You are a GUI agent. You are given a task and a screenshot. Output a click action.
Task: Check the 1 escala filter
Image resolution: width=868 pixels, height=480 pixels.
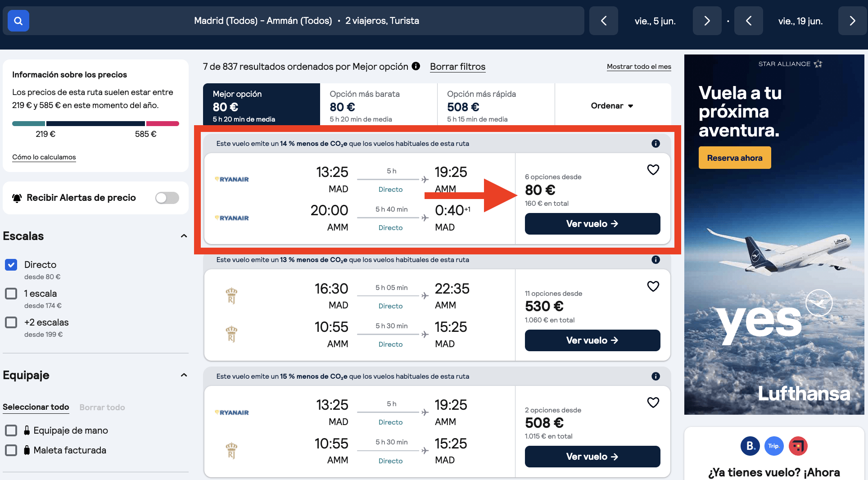coord(11,294)
